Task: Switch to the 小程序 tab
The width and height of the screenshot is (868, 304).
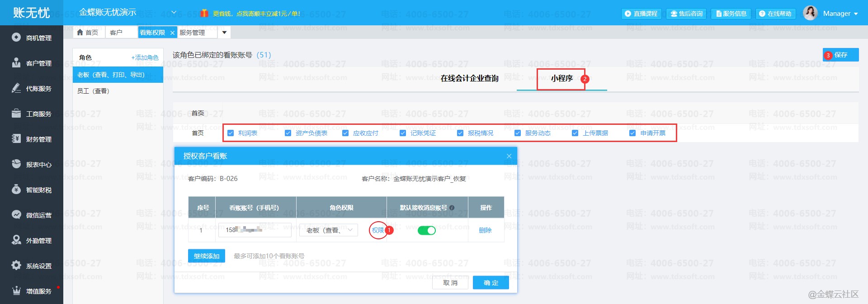Action: click(x=561, y=79)
